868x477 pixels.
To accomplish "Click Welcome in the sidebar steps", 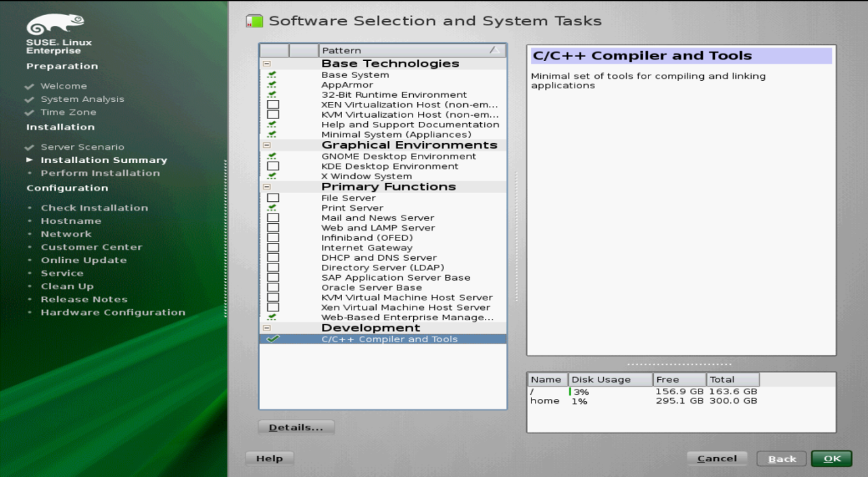I will tap(64, 86).
